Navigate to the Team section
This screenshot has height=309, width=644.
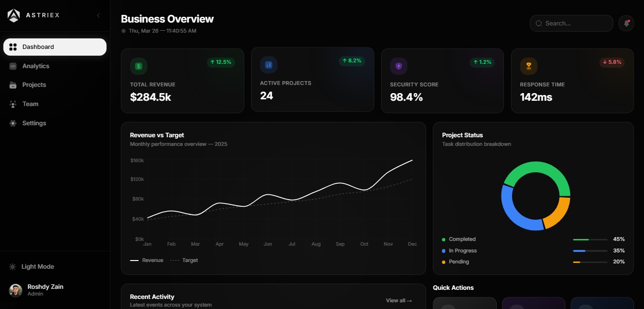(30, 104)
